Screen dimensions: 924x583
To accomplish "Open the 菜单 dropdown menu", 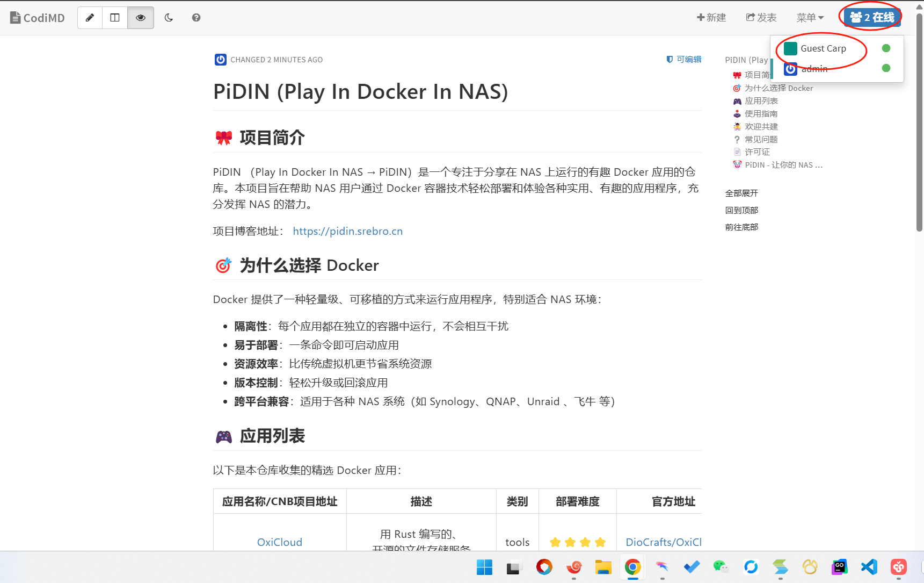I will point(810,18).
